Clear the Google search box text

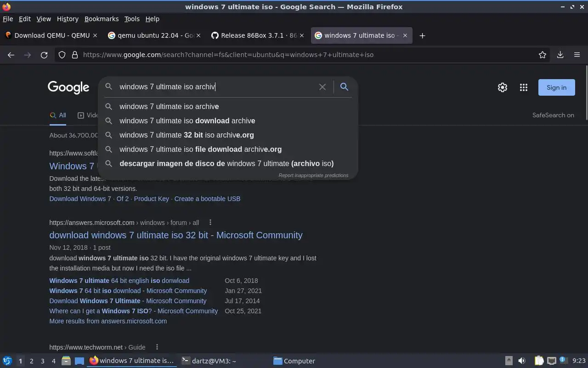[x=322, y=86]
